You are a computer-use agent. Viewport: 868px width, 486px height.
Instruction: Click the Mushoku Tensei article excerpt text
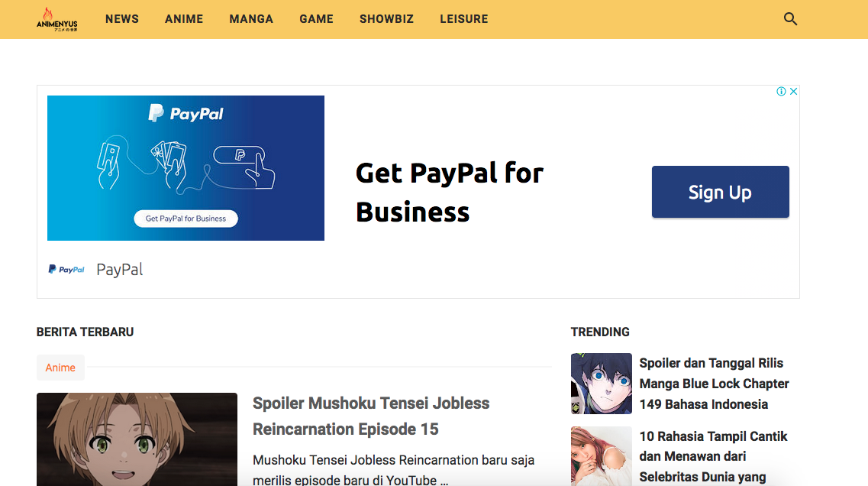(x=394, y=470)
